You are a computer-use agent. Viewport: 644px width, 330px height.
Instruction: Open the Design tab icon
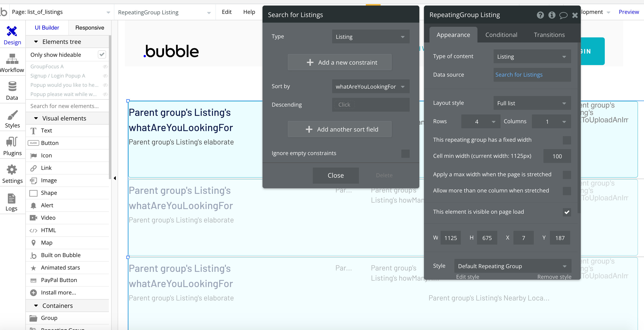point(12,31)
